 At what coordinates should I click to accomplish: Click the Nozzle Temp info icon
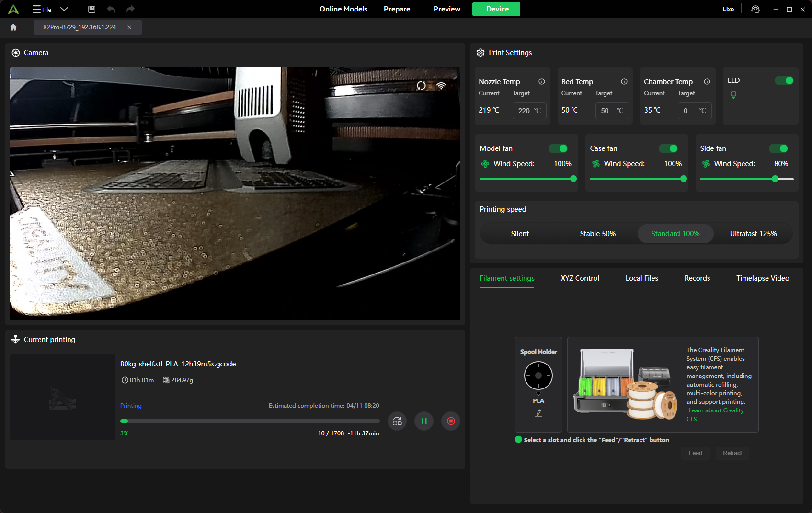point(542,81)
